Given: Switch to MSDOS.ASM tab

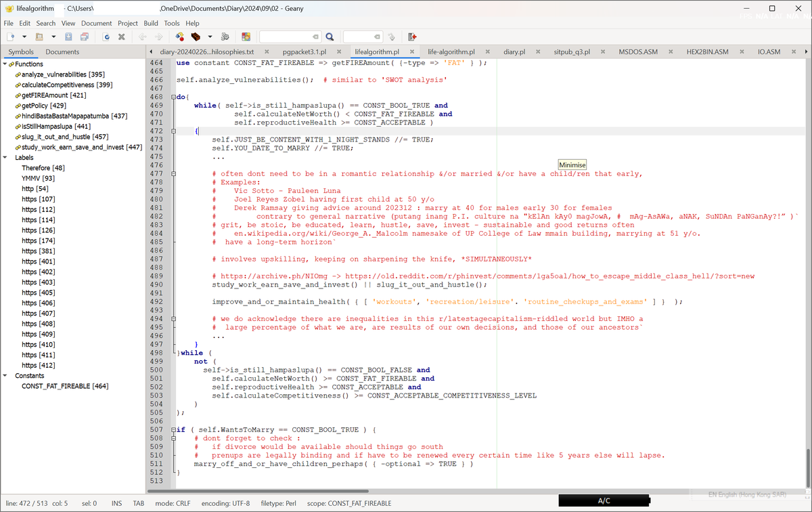Looking at the screenshot, I should tap(638, 51).
